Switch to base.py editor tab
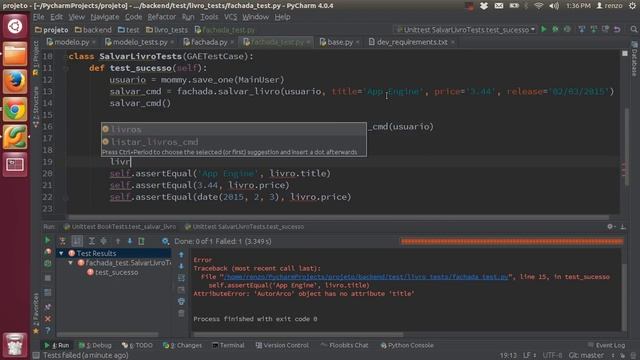 [x=340, y=42]
